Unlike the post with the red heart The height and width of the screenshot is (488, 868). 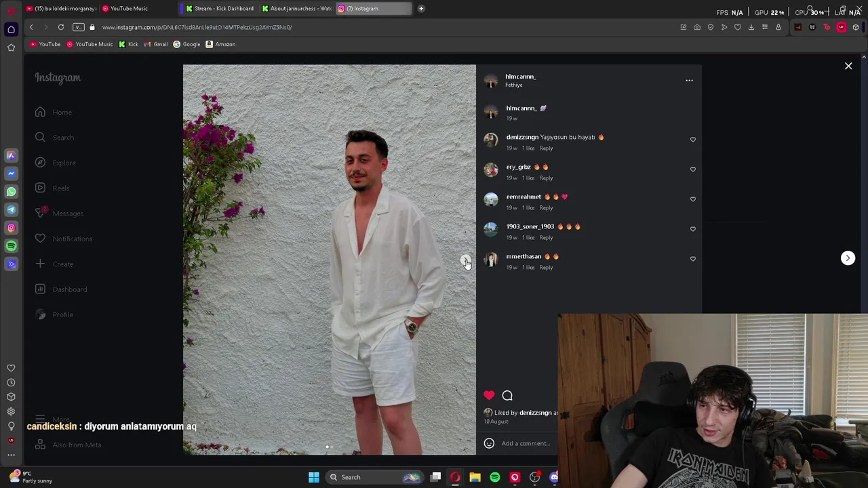click(489, 395)
